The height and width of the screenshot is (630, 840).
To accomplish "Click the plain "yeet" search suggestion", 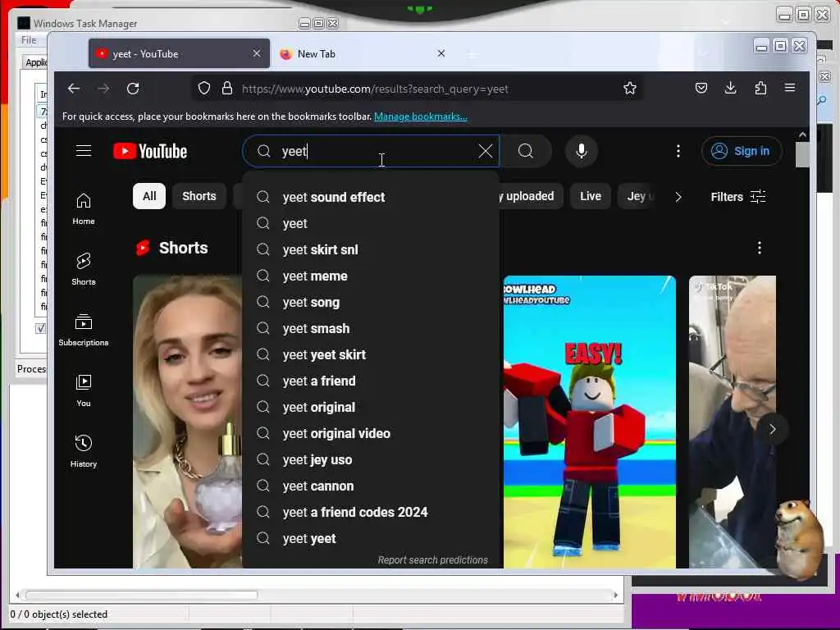I will point(371,223).
